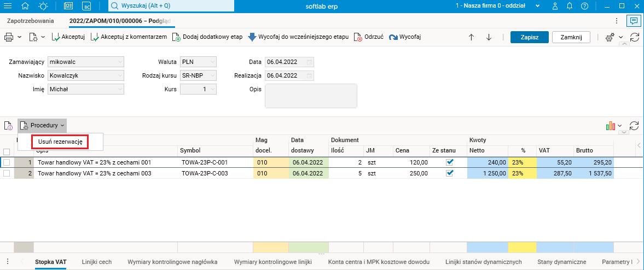
Task: Click Brutto value 1 537,50
Action: [x=594, y=173]
